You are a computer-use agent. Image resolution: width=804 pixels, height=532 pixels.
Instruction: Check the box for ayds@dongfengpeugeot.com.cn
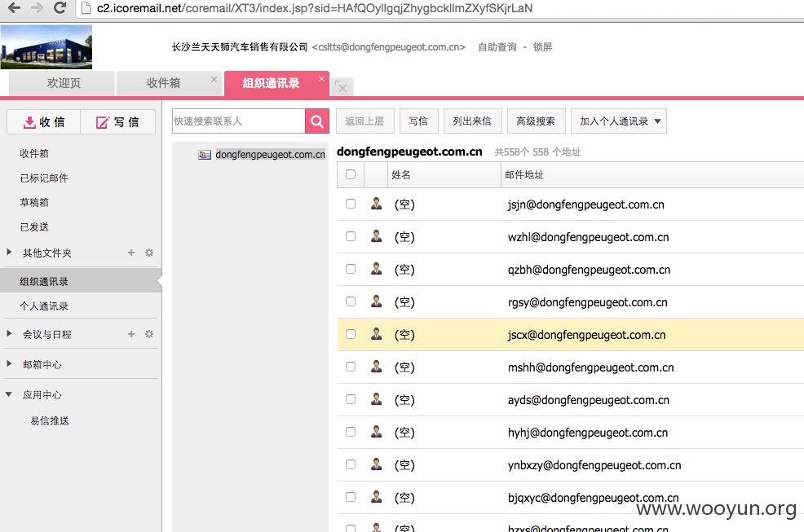351,398
